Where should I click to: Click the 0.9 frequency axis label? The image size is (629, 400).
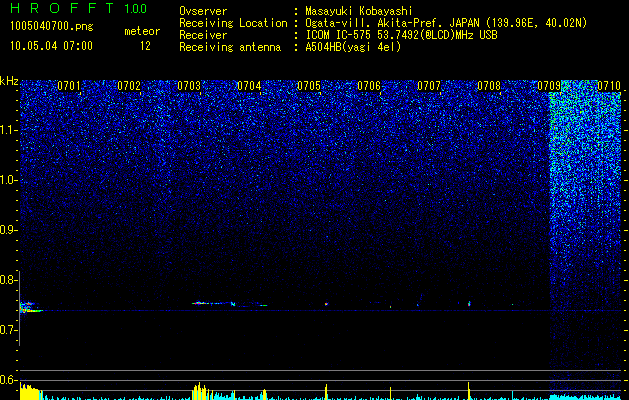point(7,230)
